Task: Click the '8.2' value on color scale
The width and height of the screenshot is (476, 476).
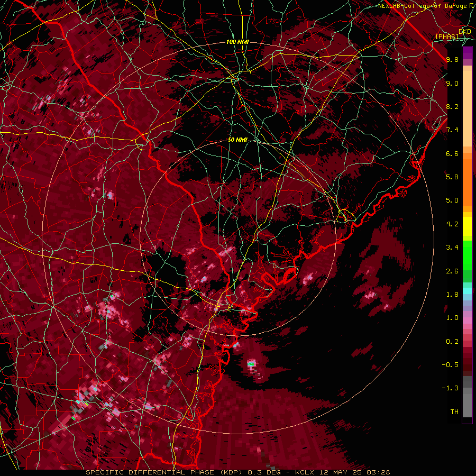Action: click(452, 106)
